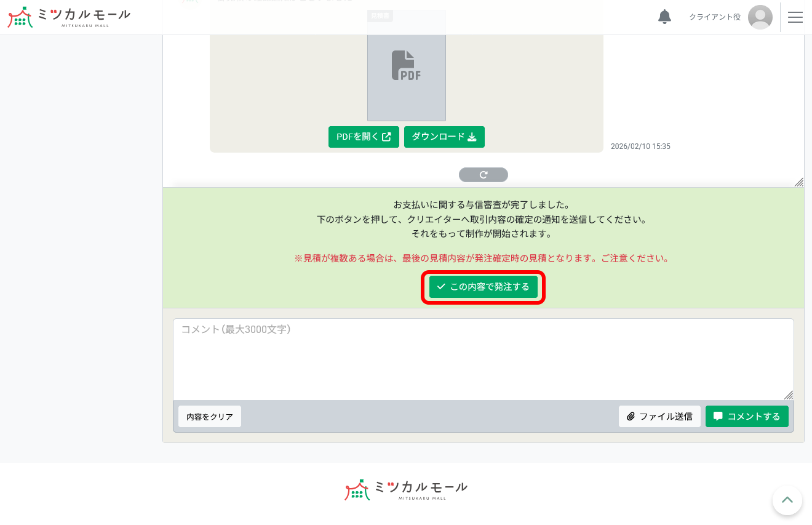
Task: Open the estimate PDF with PDFを開く
Action: click(364, 137)
